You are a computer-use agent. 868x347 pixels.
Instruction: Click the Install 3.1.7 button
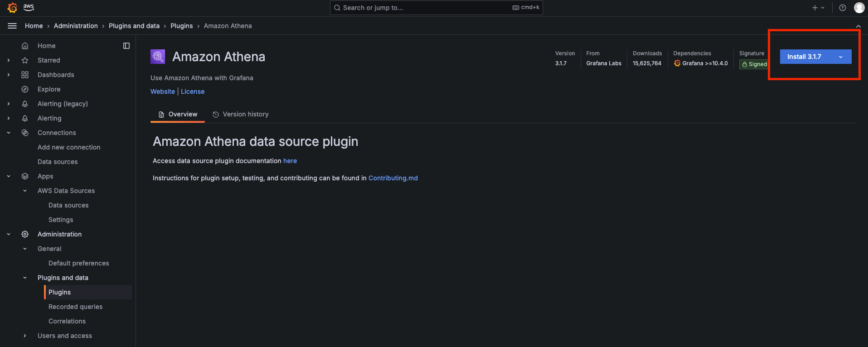pos(804,57)
